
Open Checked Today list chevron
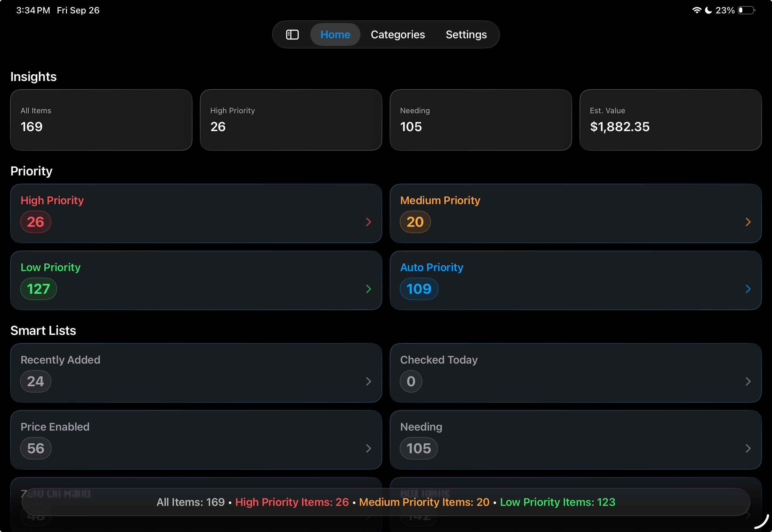748,381
